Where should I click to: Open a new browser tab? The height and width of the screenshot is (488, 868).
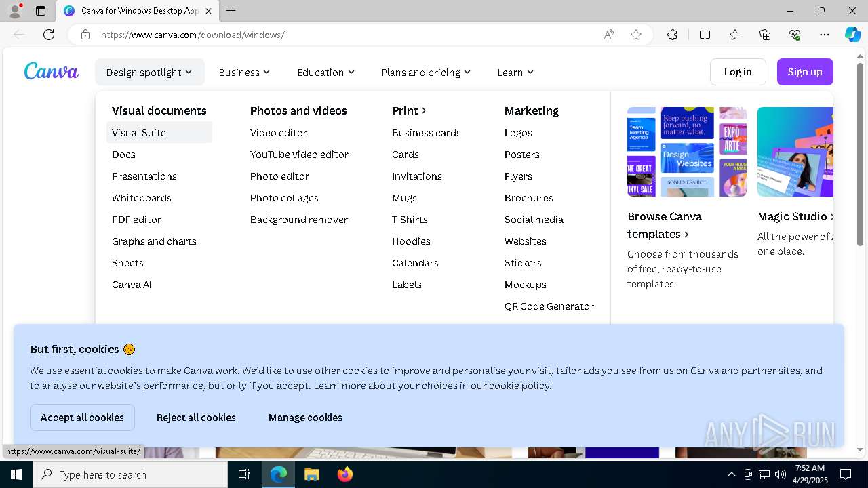(x=231, y=11)
